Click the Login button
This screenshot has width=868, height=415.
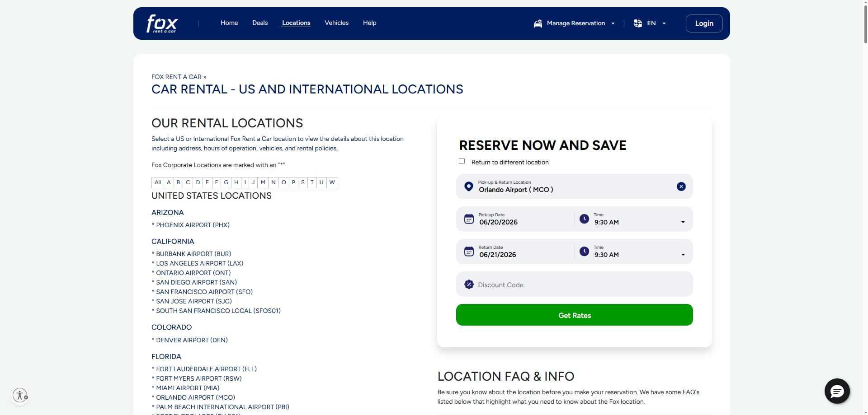click(704, 23)
